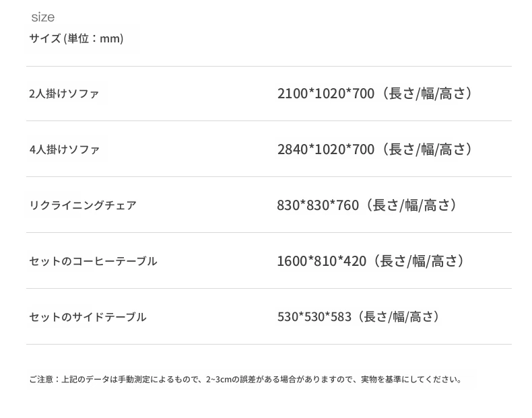
Task: Click (長さ/幅/高さ) in the 4人掛けソファ row
Action: point(427,149)
